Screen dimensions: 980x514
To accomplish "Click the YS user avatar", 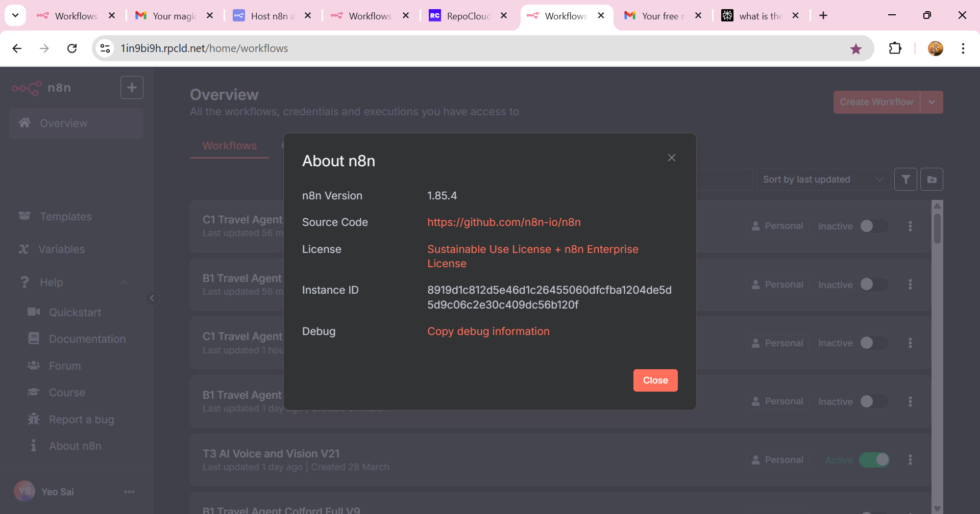I will click(x=24, y=491).
